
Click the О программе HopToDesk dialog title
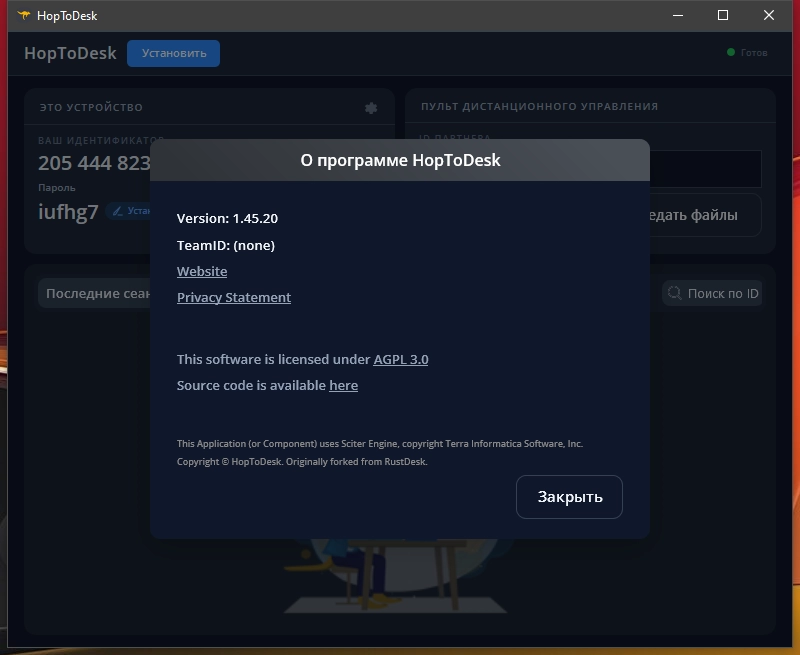pyautogui.click(x=400, y=160)
